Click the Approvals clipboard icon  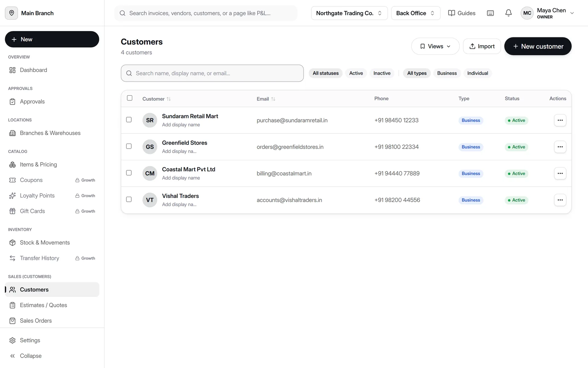(12, 102)
